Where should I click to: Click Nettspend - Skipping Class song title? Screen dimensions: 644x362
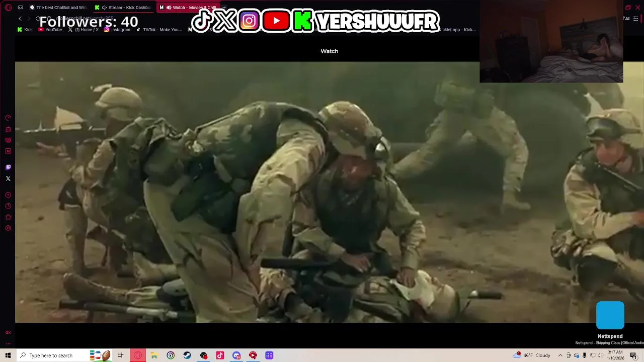[610, 343]
